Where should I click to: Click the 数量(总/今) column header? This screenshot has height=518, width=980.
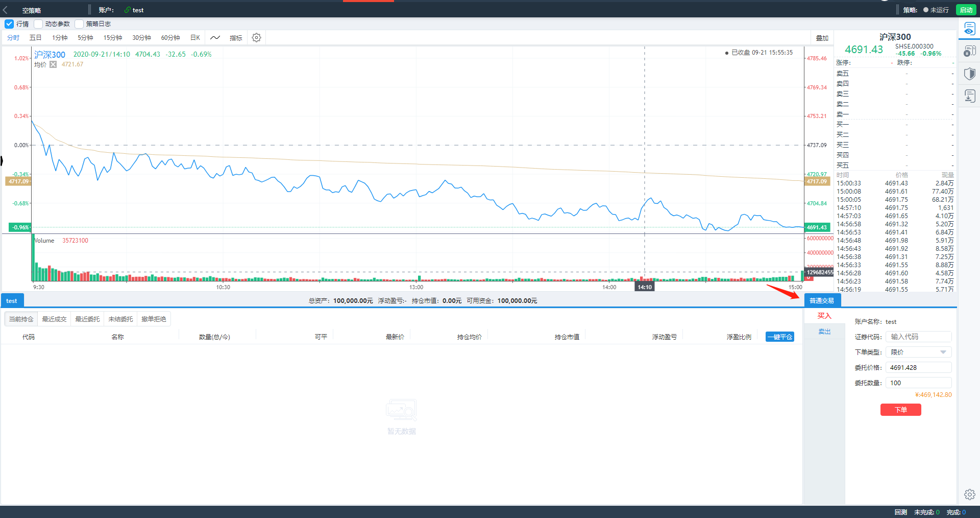tap(214, 337)
